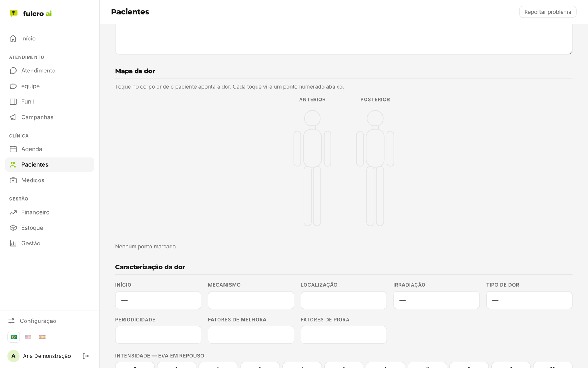Open the Médicos medical kit icon
Viewport: 588px width, 368px height.
tap(13, 180)
